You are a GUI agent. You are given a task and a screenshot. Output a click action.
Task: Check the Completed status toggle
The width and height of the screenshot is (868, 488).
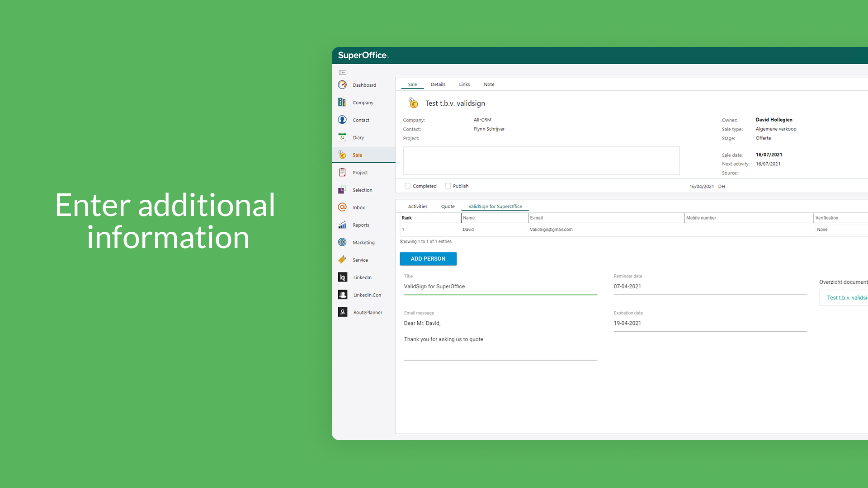coord(407,186)
